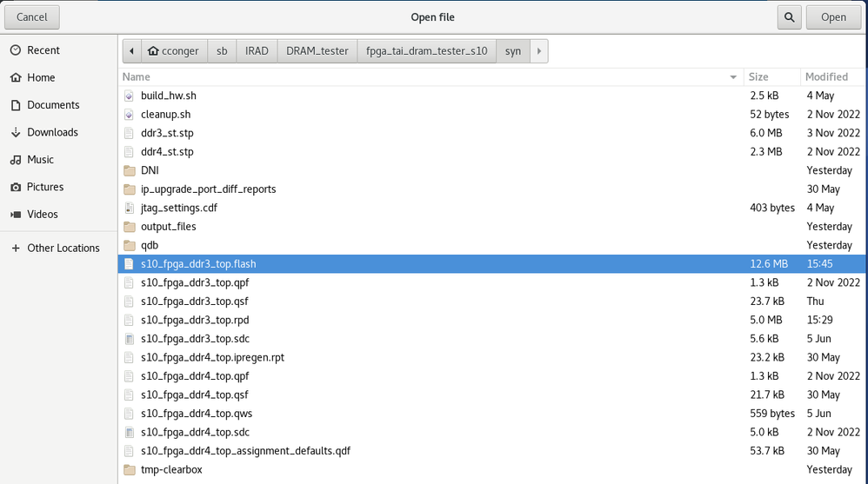This screenshot has width=868, height=484.
Task: Click the 12.6 MB size cell
Action: [x=769, y=264]
